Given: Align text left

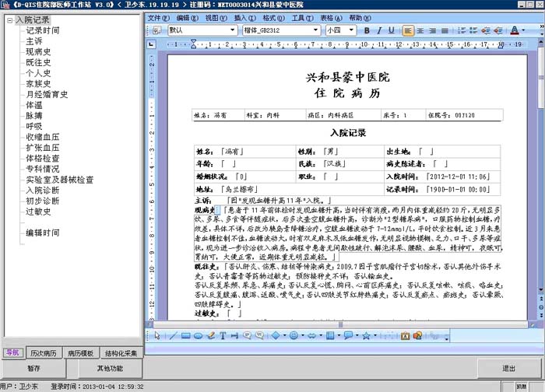Looking at the screenshot, I should 408,30.
